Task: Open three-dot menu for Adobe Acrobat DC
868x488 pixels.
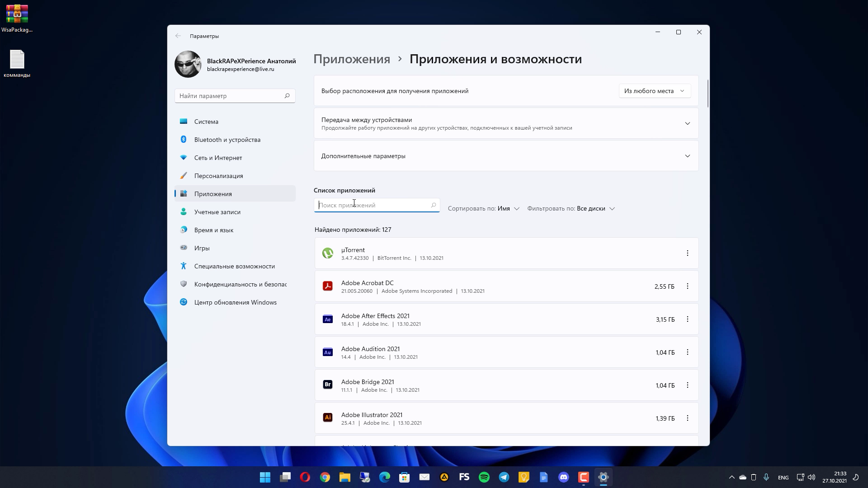Action: tap(687, 286)
